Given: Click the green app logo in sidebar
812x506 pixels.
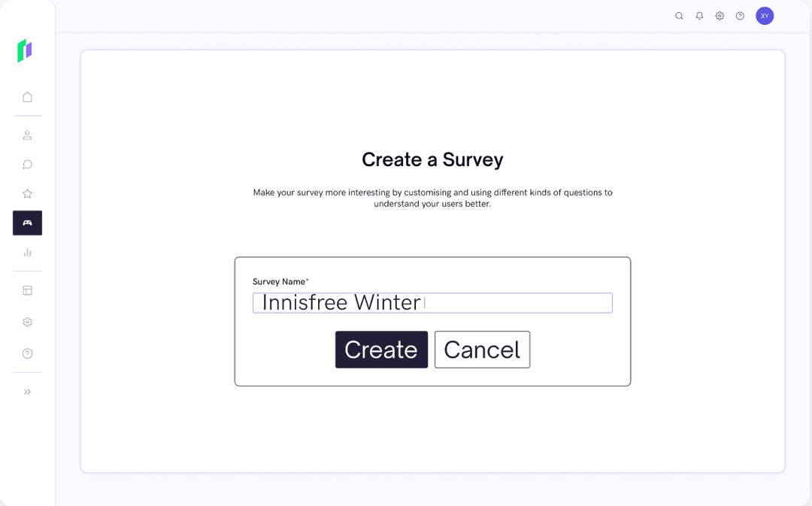Looking at the screenshot, I should 25,50.
